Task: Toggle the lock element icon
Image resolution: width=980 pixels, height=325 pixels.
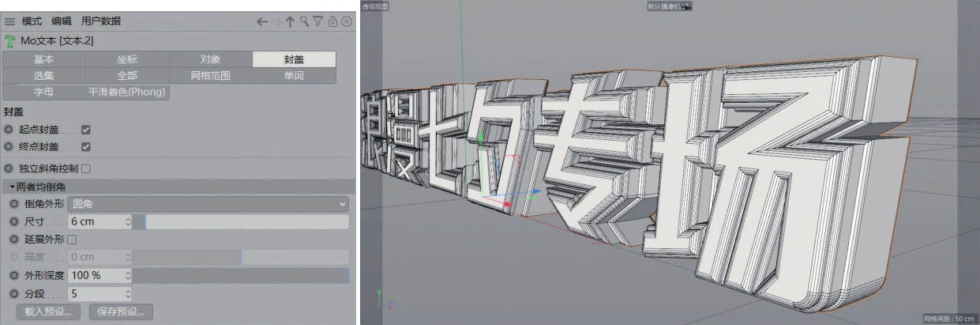Action: coord(332,21)
